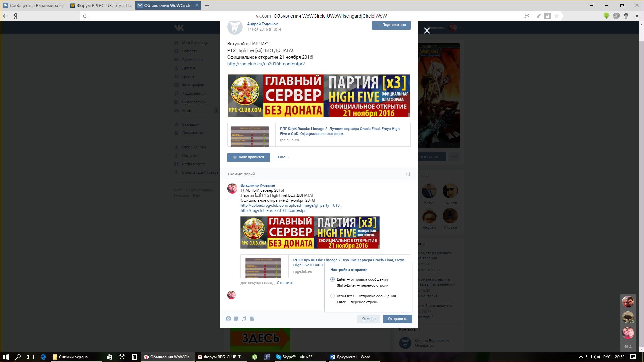
Task: Bookmark page with star icon
Action: 556,16
